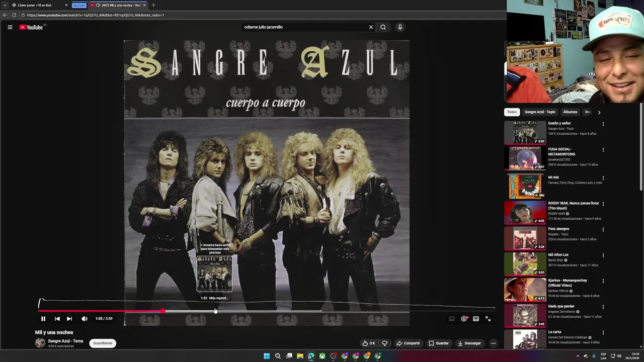The width and height of the screenshot is (644, 362).
Task: Click the Descargar download button
Action: (469, 343)
